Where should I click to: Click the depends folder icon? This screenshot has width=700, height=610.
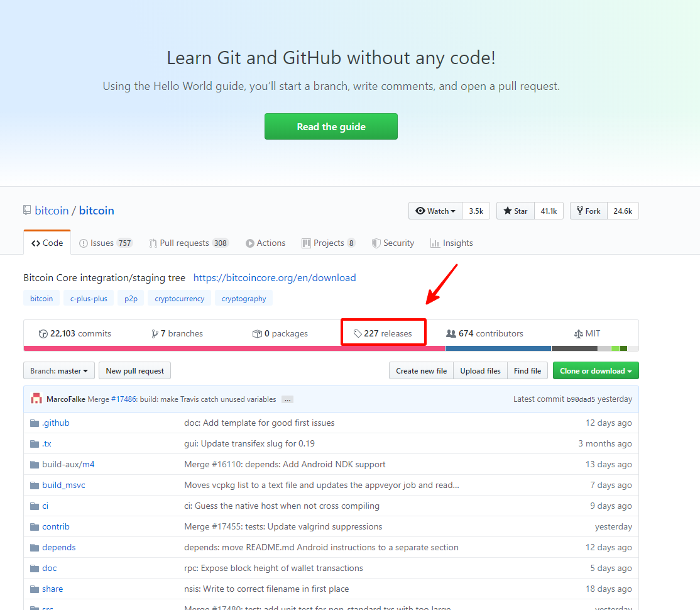tap(35, 548)
